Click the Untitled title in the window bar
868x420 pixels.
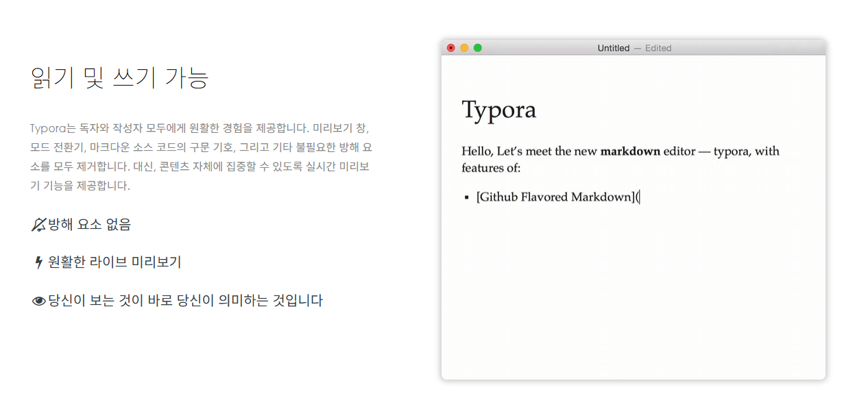point(613,48)
